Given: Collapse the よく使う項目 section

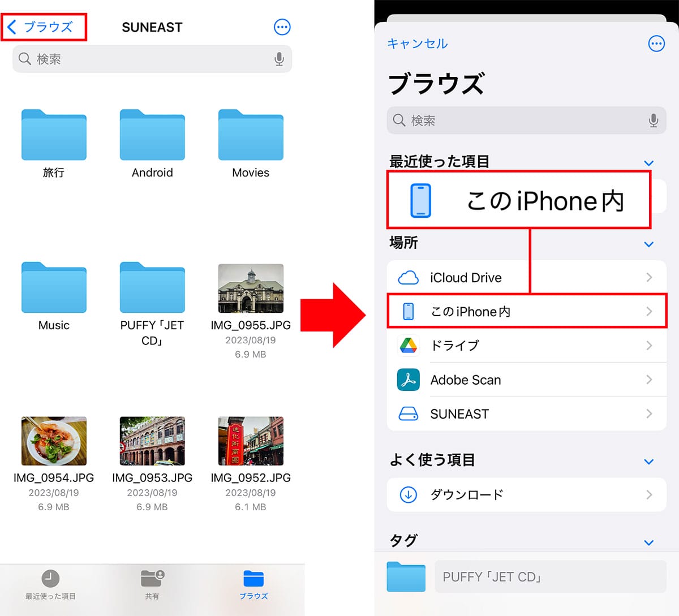Looking at the screenshot, I should [x=649, y=462].
